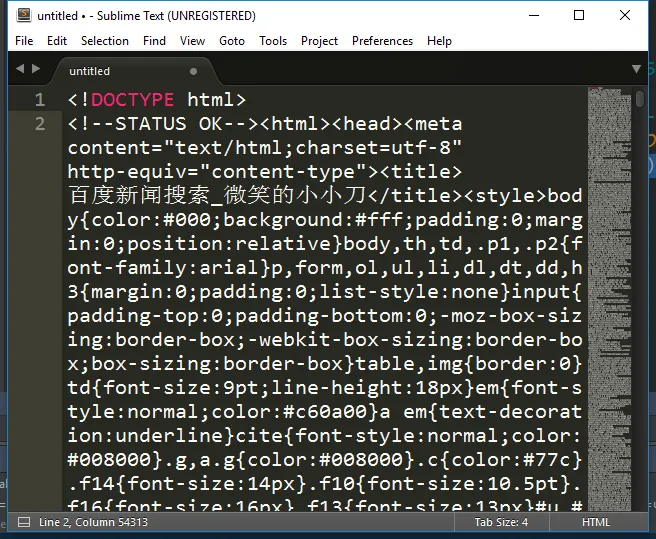The width and height of the screenshot is (656, 539).
Task: Close the untitled tab via unsaved dot
Action: (193, 72)
